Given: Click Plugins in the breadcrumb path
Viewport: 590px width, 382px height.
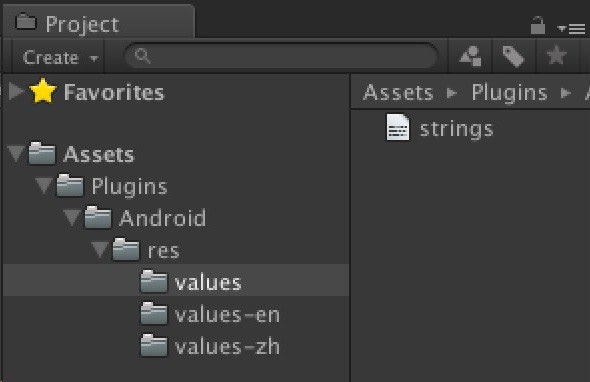Looking at the screenshot, I should pos(509,93).
